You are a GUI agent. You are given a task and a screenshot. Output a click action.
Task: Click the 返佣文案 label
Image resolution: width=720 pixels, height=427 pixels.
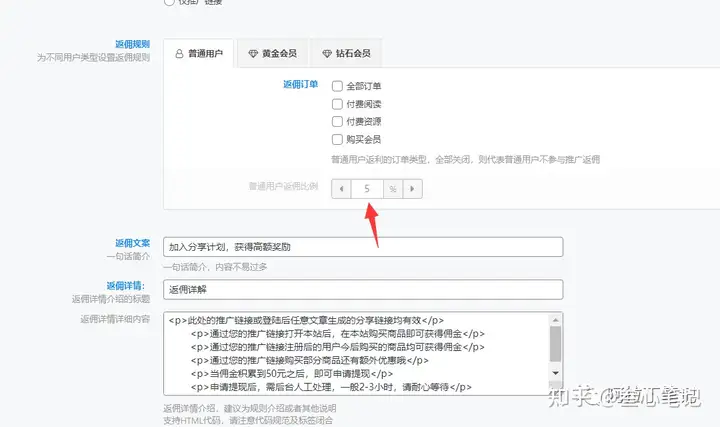[132, 243]
